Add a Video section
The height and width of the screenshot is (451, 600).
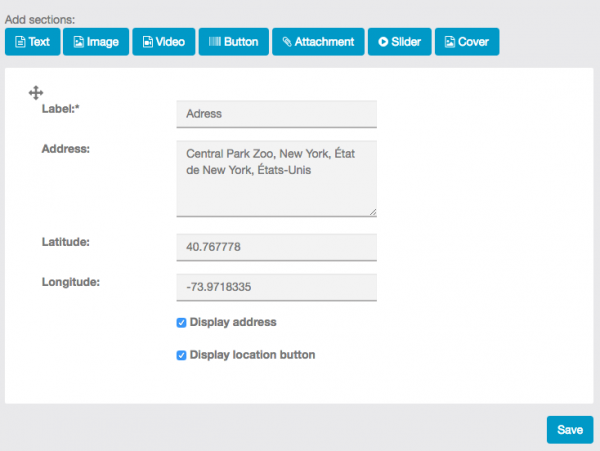point(162,42)
